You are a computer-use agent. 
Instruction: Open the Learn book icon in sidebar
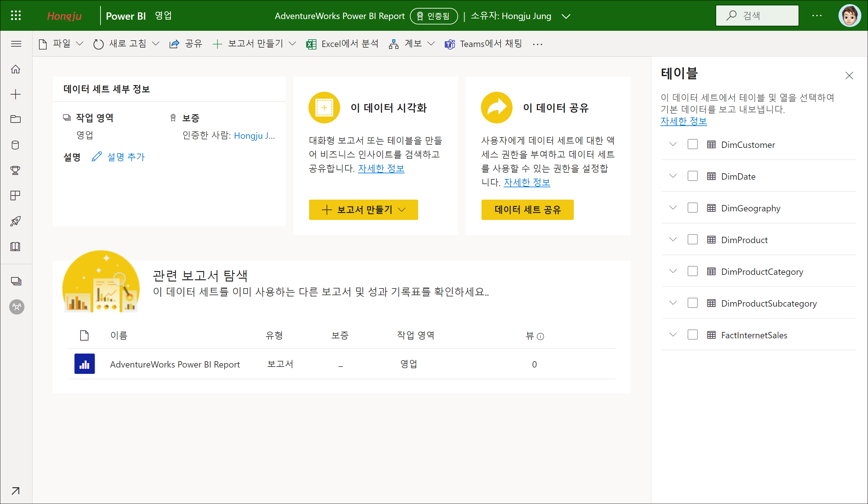[x=16, y=247]
